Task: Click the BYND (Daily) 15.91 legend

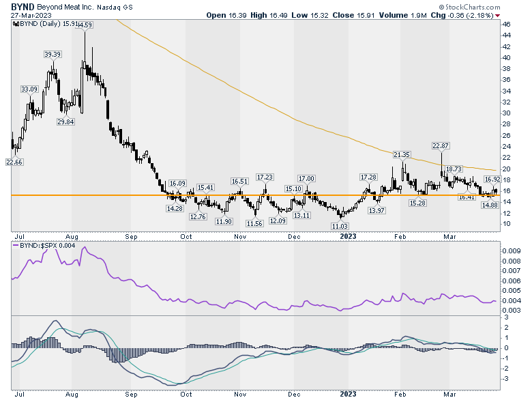Action: (45, 24)
